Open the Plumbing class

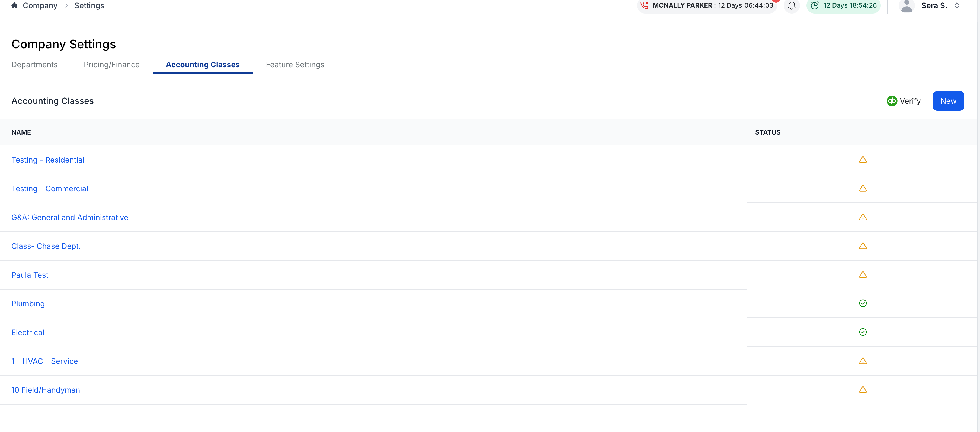click(28, 304)
